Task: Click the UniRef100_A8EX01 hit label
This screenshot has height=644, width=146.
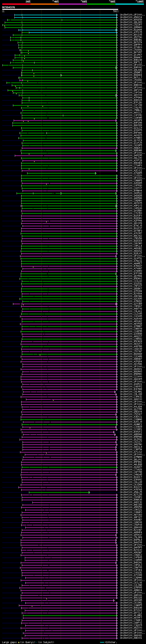Action: (131, 638)
